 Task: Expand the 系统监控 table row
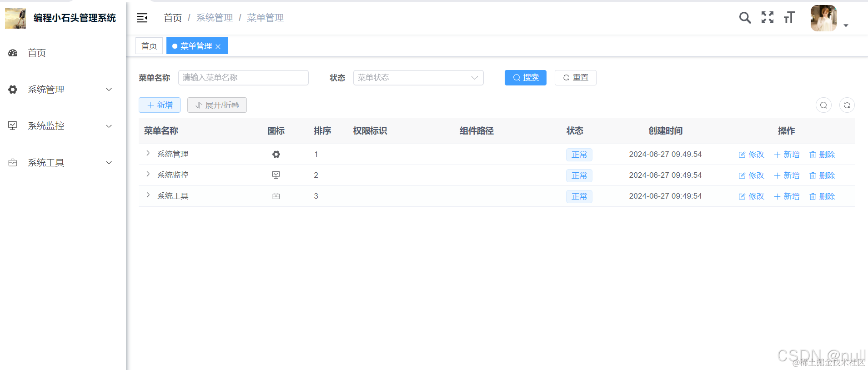click(148, 175)
